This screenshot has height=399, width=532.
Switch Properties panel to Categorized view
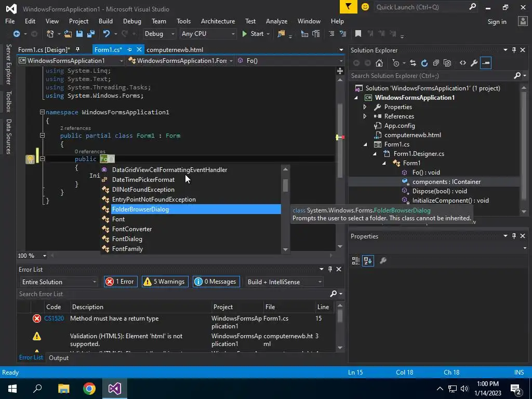pyautogui.click(x=355, y=261)
